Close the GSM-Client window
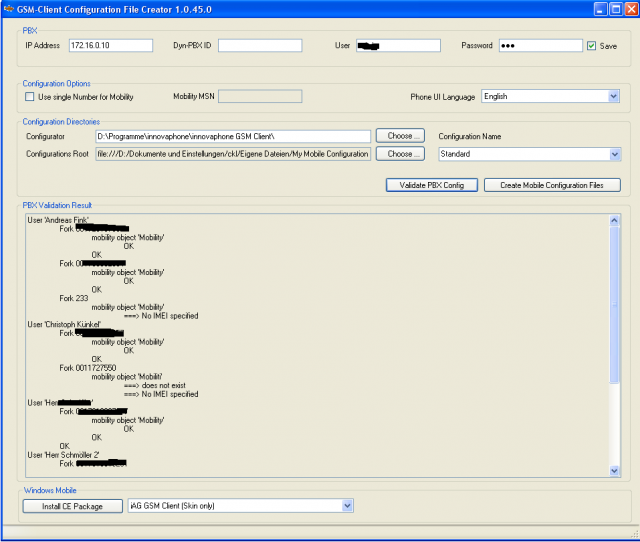The height and width of the screenshot is (542, 640). pos(631,9)
